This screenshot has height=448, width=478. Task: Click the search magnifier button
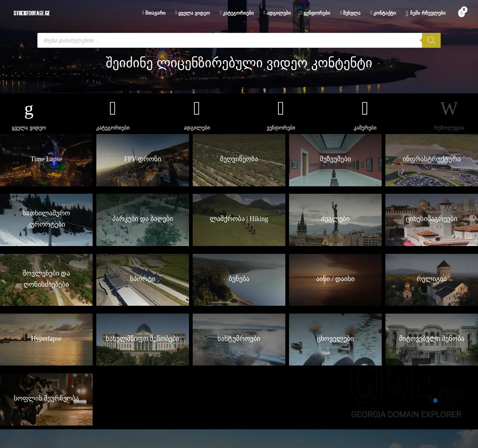pos(431,40)
